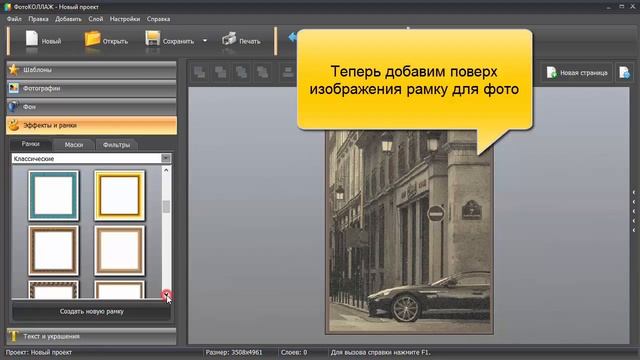The image size is (640, 360).
Task: Select the yellow gold frame thumbnail
Action: (x=120, y=196)
